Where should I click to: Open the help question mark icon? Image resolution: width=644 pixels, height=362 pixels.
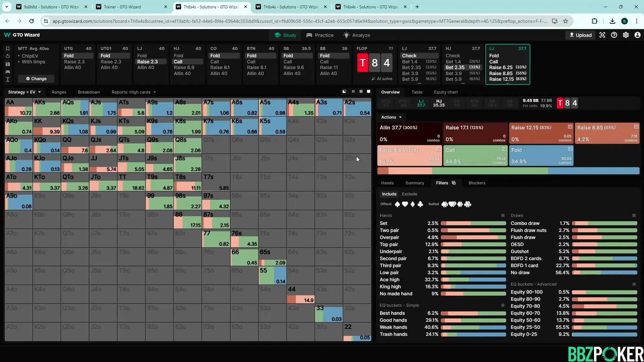coord(614,35)
